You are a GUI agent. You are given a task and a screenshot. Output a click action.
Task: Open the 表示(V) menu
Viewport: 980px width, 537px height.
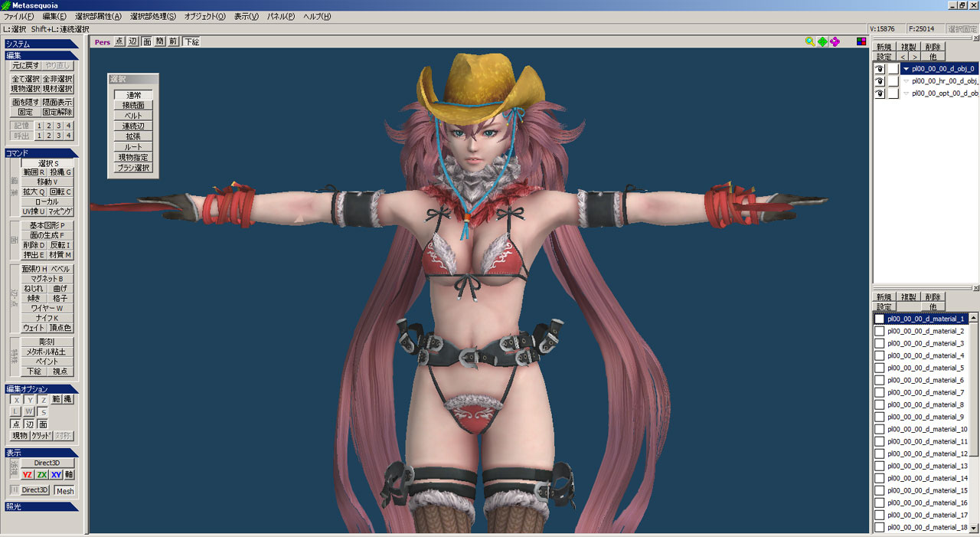point(247,17)
